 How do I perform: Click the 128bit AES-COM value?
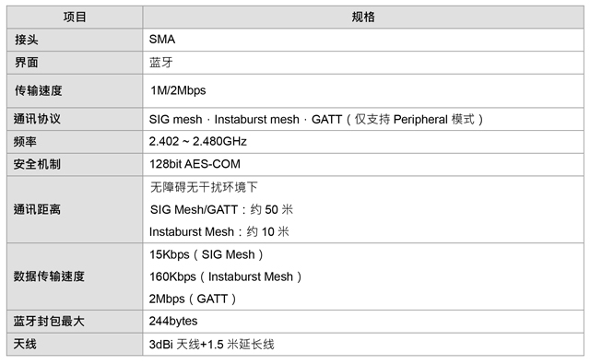195,164
